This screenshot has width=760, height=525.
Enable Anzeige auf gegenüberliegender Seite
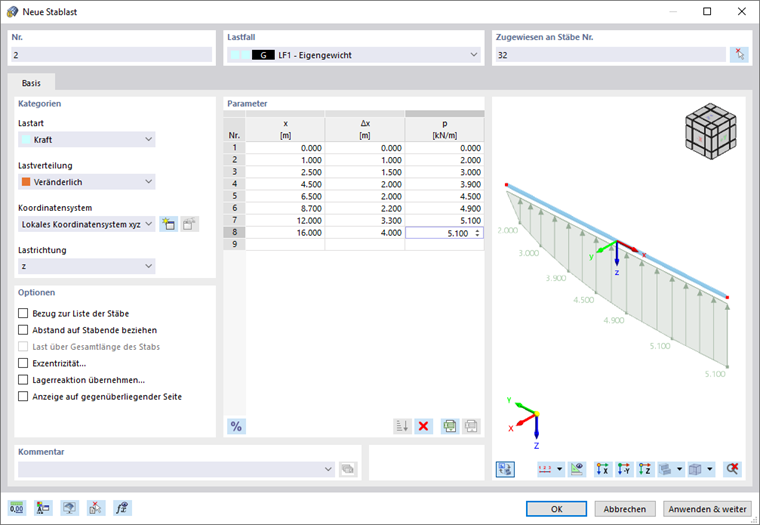click(x=23, y=396)
